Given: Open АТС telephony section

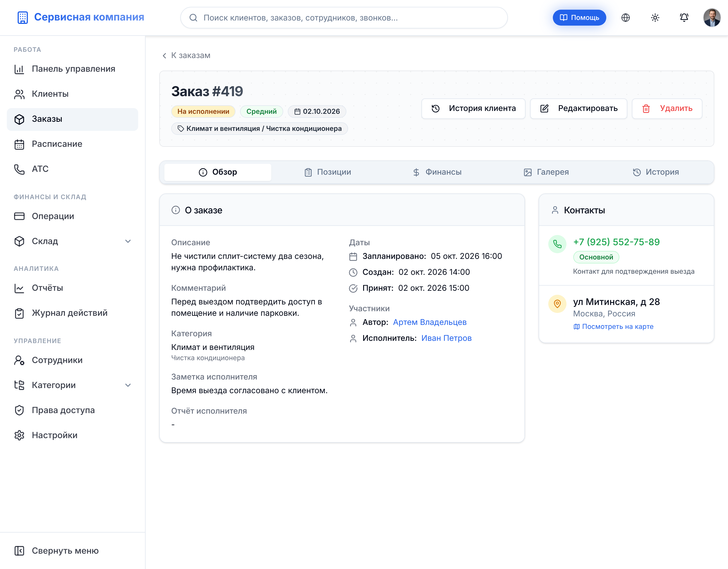Looking at the screenshot, I should tap(72, 169).
